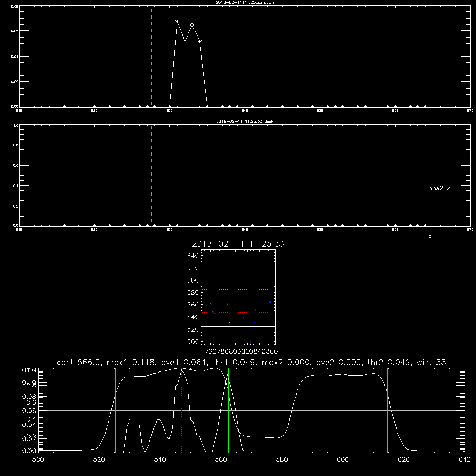This screenshot has height=476, width=476.
Task: Click the y-axis label '520' of the scatter plot
Action: coord(193,329)
